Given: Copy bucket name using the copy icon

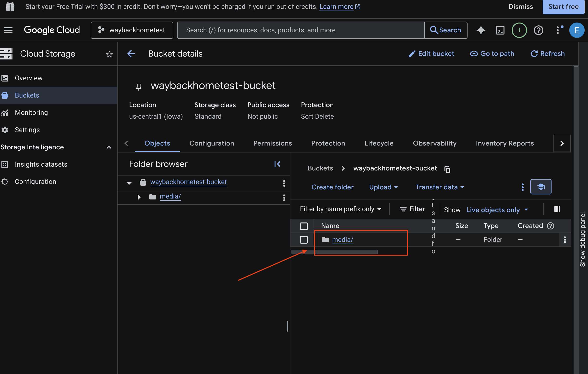Looking at the screenshot, I should click(x=447, y=169).
